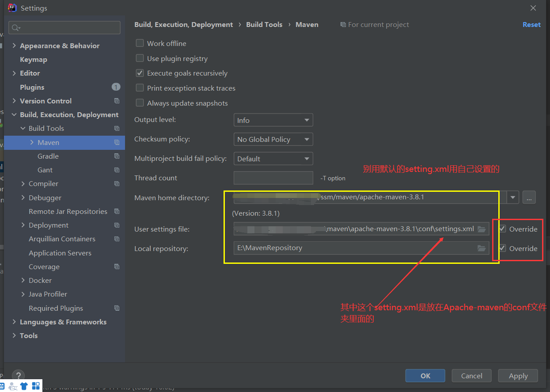Click the blue shirt taskbar icon
This screenshot has width=550, height=392.
[24, 386]
